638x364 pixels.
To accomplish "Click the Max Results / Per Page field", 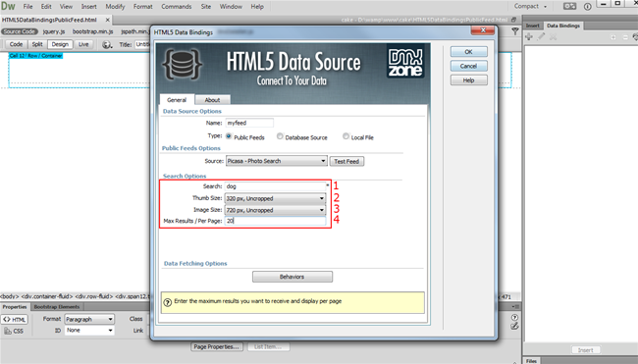I will tap(275, 221).
